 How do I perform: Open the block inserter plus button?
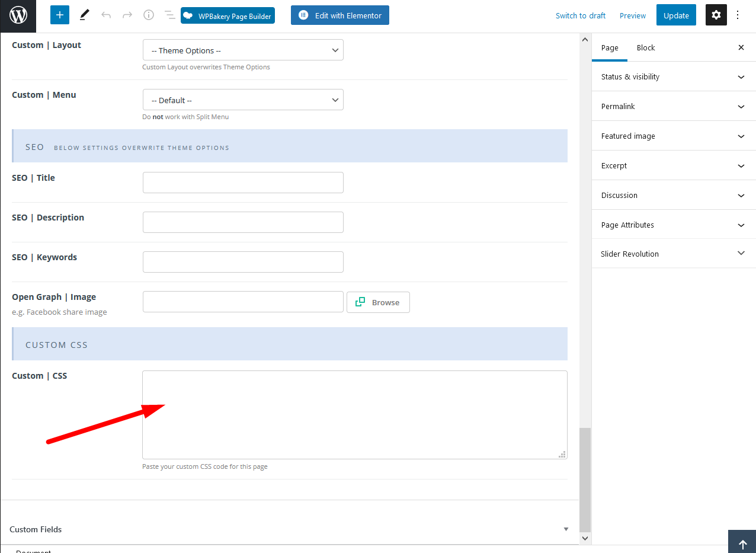[60, 15]
